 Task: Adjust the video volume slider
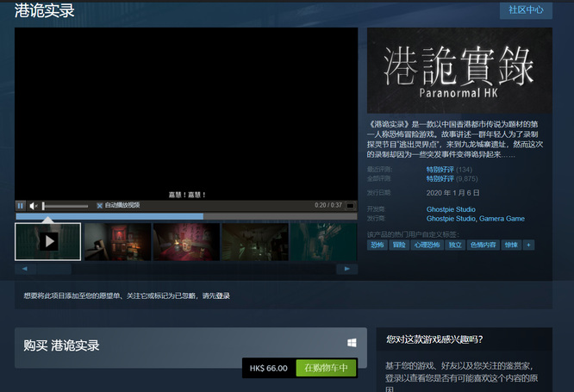tap(66, 206)
